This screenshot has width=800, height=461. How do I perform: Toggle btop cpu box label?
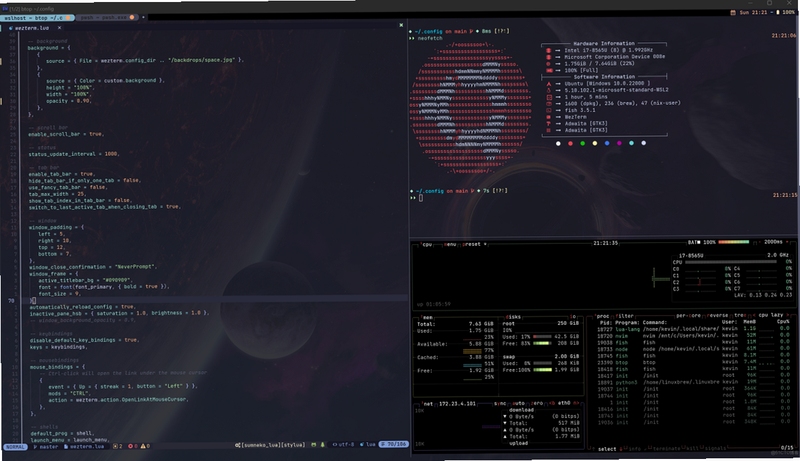click(426, 244)
